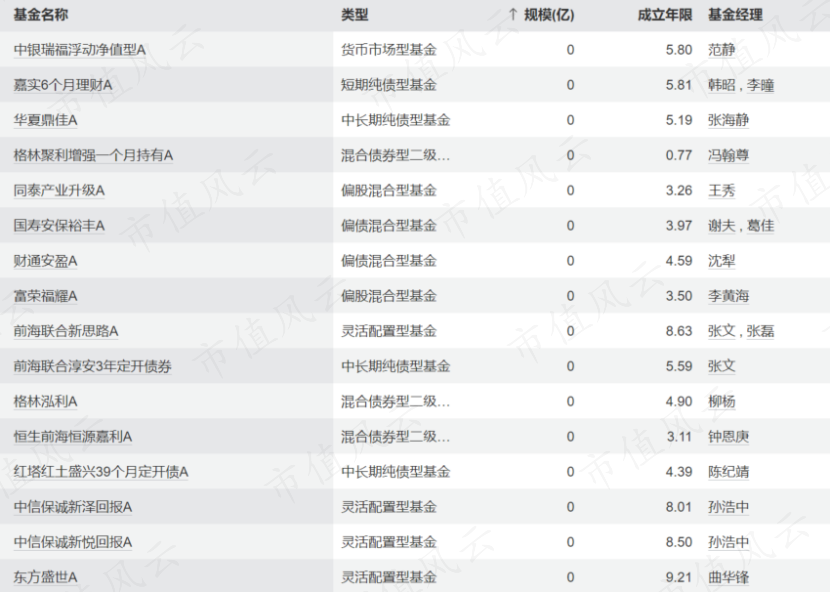Select establishment years value 3.26
830x592 pixels.
pyautogui.click(x=679, y=191)
